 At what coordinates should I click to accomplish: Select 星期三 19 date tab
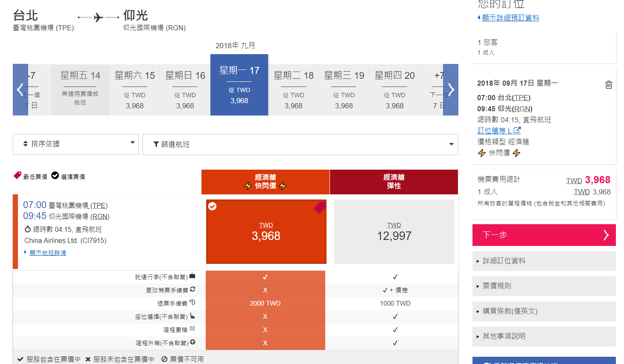[x=344, y=90]
